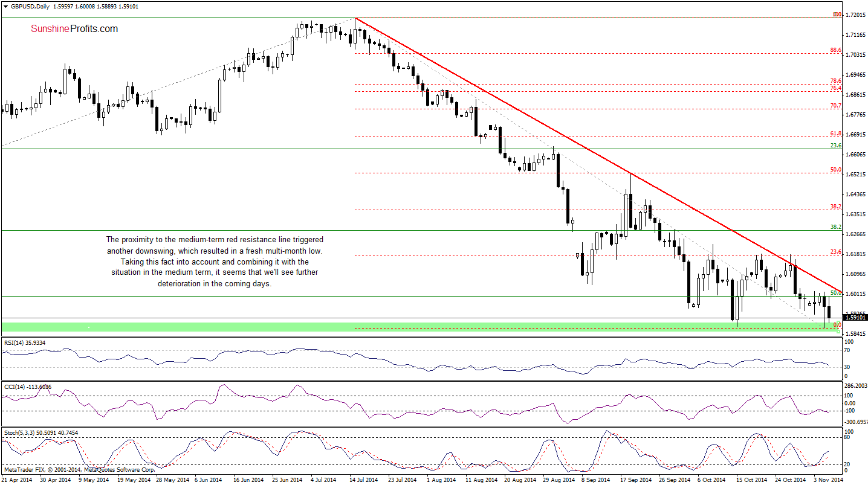Click the 1.65215 price axis label
This screenshot has height=485, width=868.
[x=857, y=175]
